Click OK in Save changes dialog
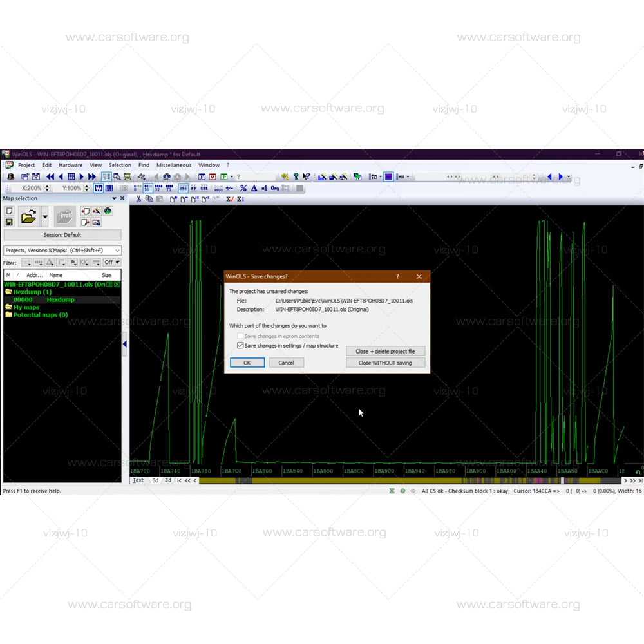The width and height of the screenshot is (644, 644). 247,363
